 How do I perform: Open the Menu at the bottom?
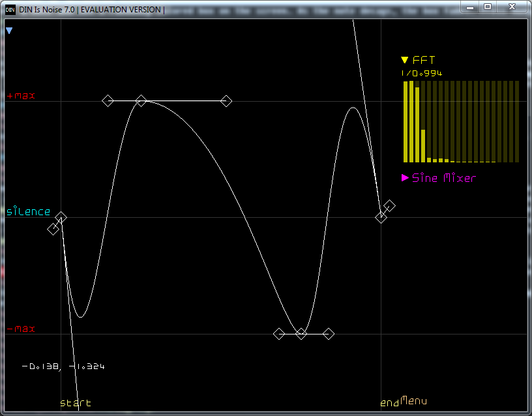click(414, 400)
